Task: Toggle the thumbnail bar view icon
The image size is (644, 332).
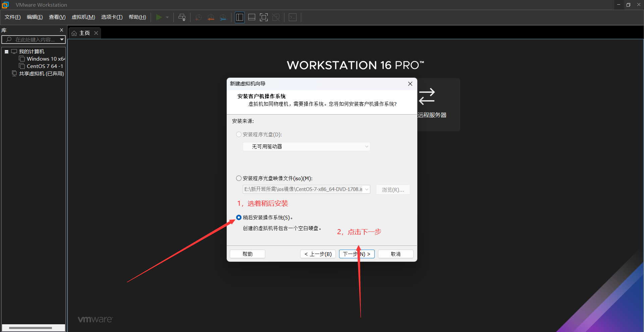Action: (252, 17)
